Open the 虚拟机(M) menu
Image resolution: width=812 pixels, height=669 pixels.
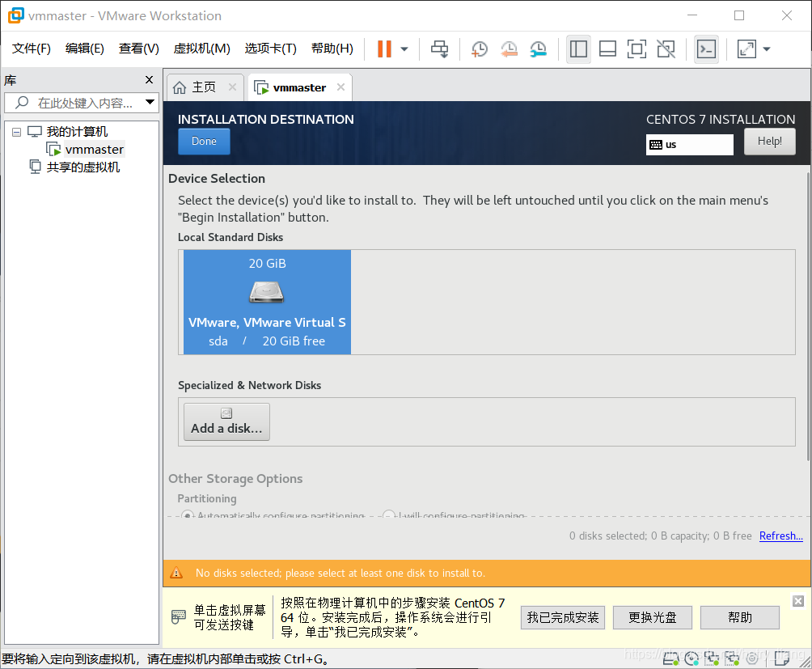(x=201, y=49)
